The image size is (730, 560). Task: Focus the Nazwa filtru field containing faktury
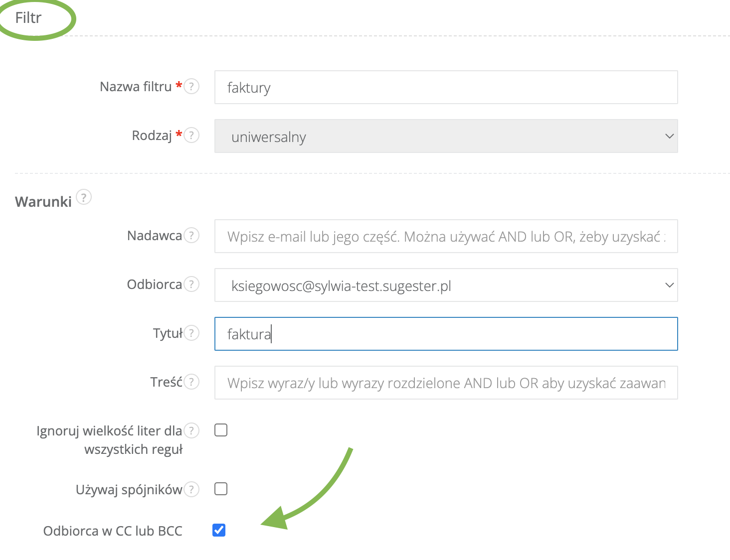tap(446, 87)
